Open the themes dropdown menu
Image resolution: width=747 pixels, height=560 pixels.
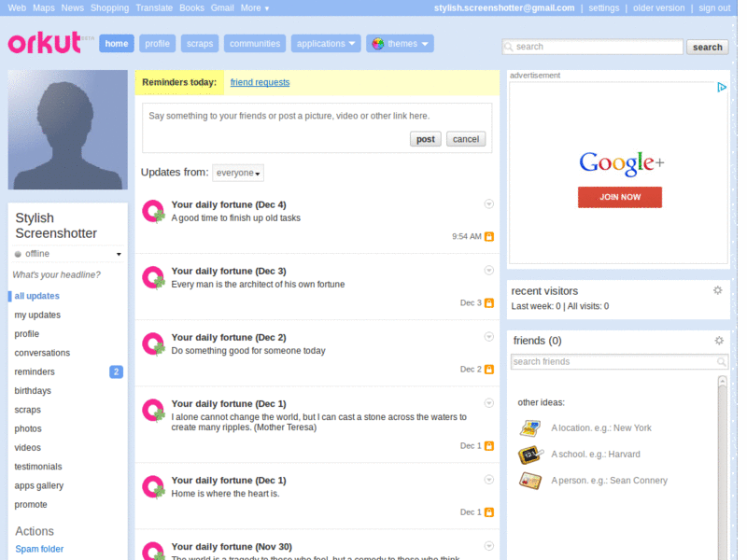pyautogui.click(x=400, y=44)
